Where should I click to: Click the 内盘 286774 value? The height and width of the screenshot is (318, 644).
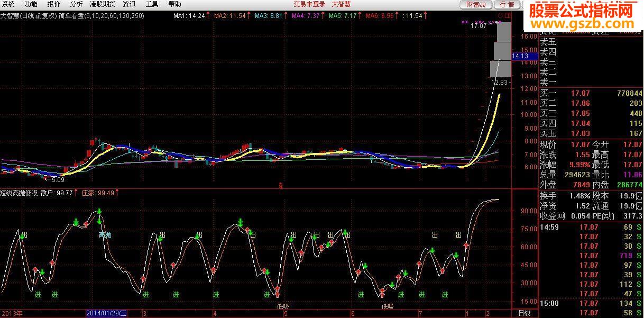coord(630,185)
